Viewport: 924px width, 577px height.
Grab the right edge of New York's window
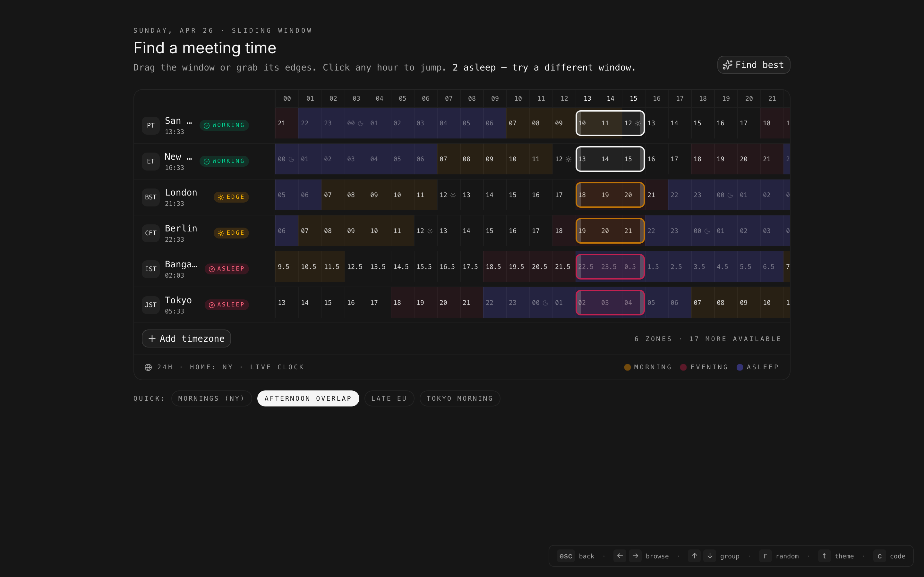[642, 159]
